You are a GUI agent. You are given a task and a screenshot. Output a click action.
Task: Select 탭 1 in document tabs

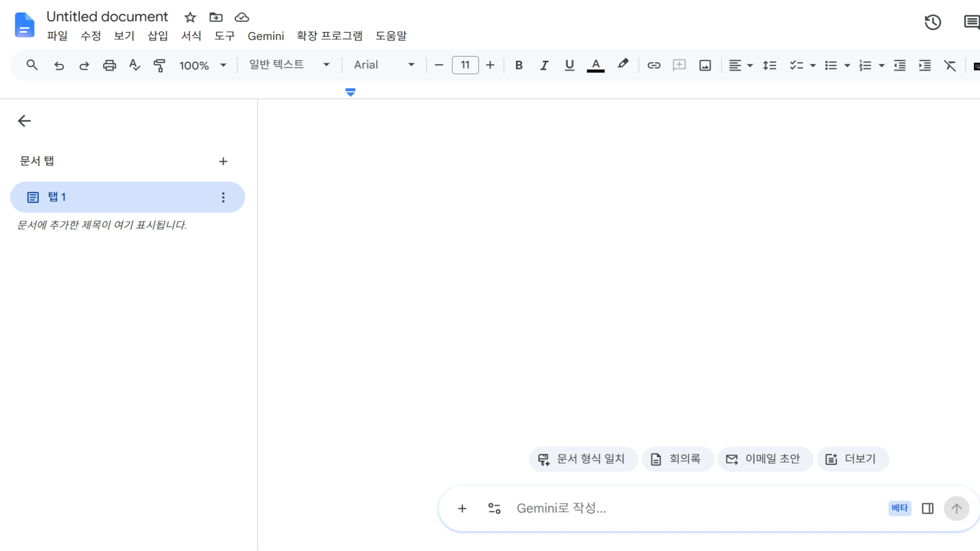pyautogui.click(x=128, y=197)
